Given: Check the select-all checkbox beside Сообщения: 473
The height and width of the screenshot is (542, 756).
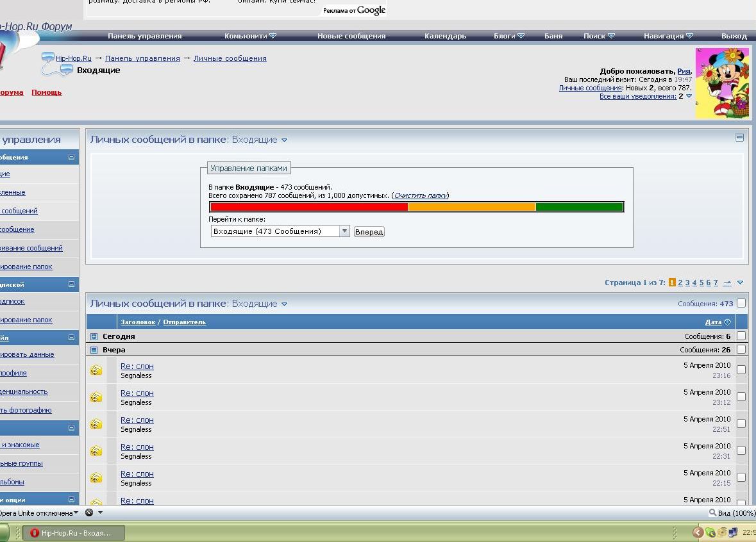Looking at the screenshot, I should 741,303.
